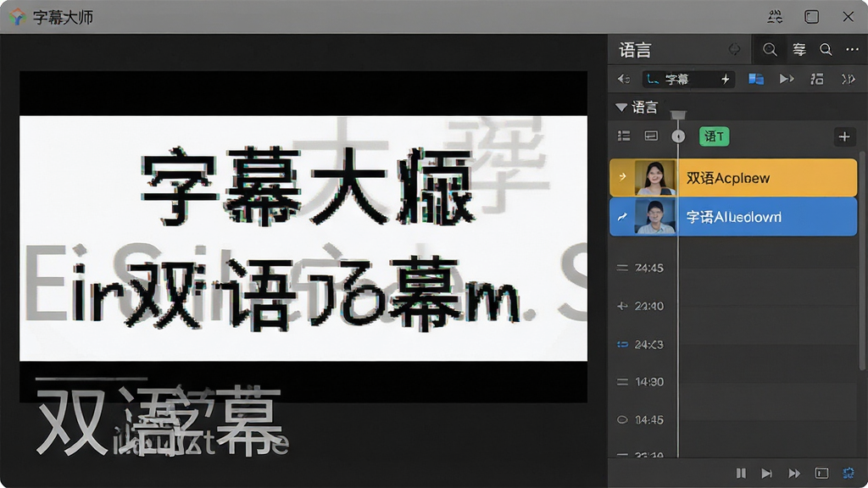Click the highlighted search icon left of 等
This screenshot has height=488, width=868.
click(770, 50)
